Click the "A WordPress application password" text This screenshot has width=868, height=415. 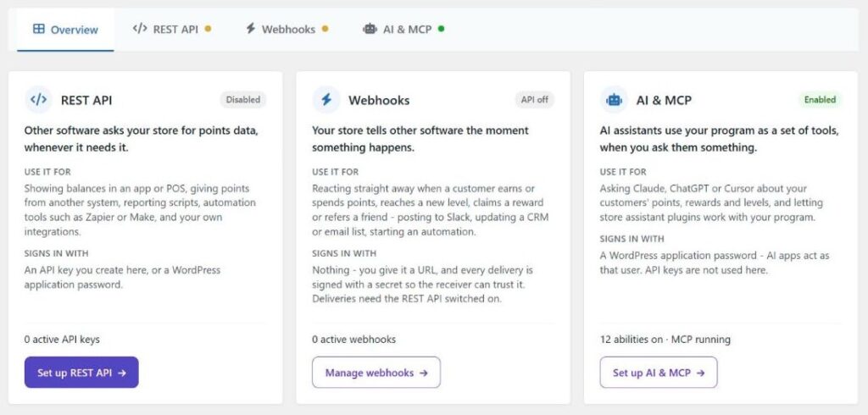715,263
